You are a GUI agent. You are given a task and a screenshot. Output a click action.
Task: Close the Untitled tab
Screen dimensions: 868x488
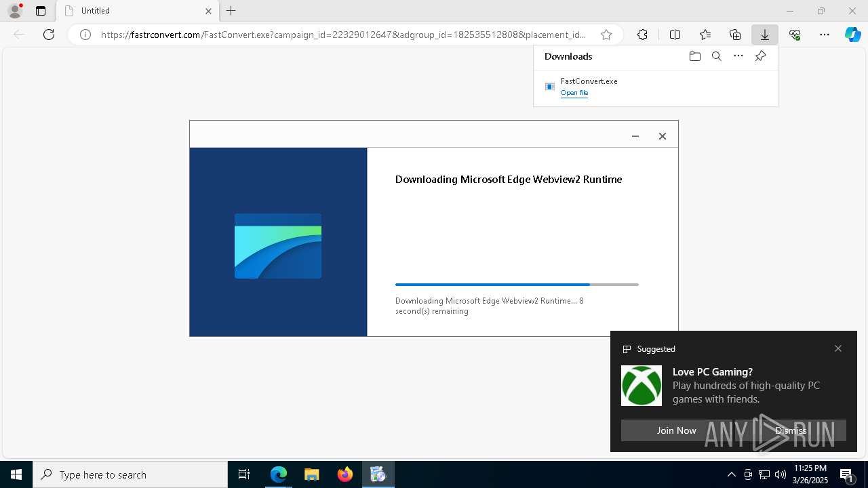pos(208,11)
